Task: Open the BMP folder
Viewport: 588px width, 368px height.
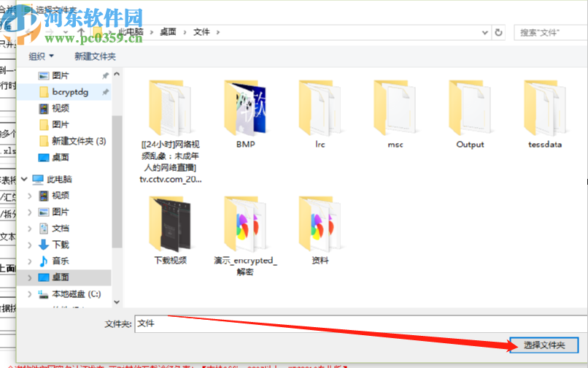Action: [245, 114]
